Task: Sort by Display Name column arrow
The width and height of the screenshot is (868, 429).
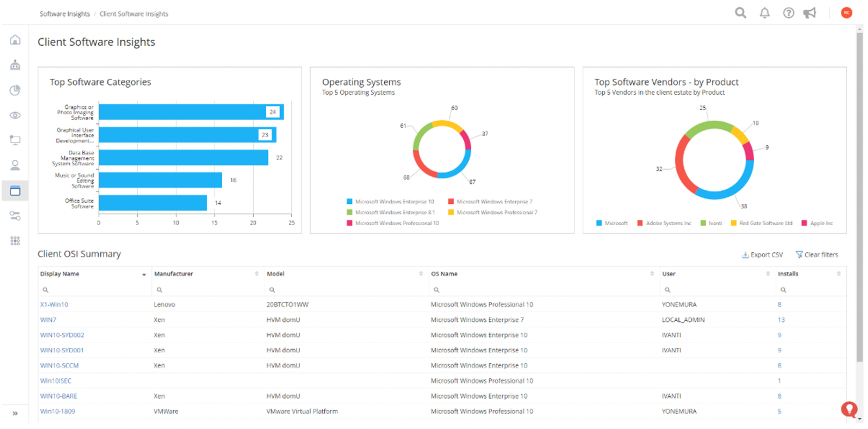Action: pyautogui.click(x=144, y=275)
